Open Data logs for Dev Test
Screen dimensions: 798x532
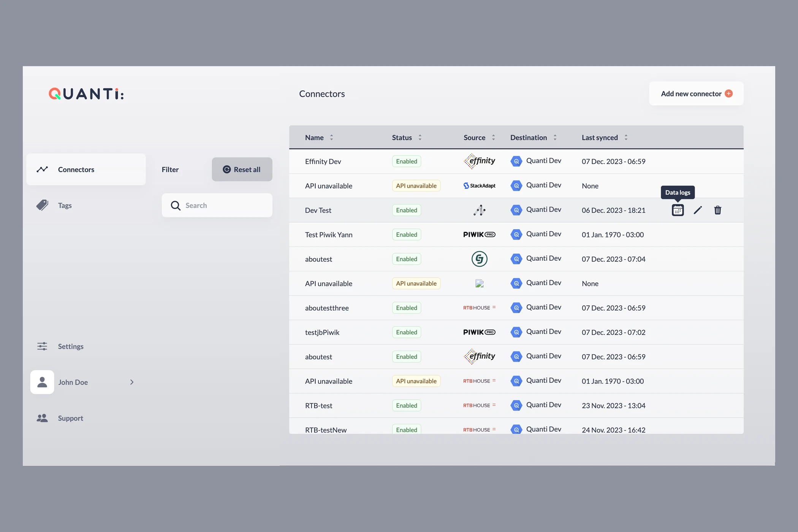point(678,210)
